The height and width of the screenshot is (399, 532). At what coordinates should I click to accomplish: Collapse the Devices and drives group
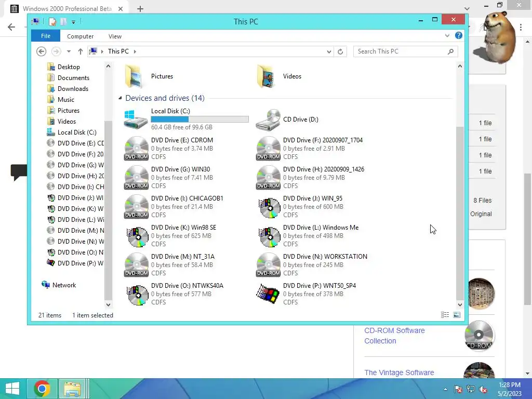(120, 98)
